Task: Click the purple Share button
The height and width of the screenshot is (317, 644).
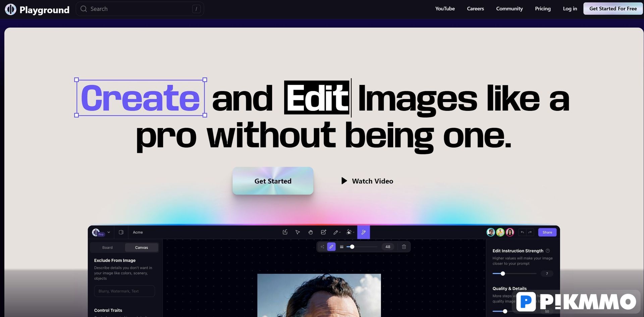Action: [x=547, y=232]
